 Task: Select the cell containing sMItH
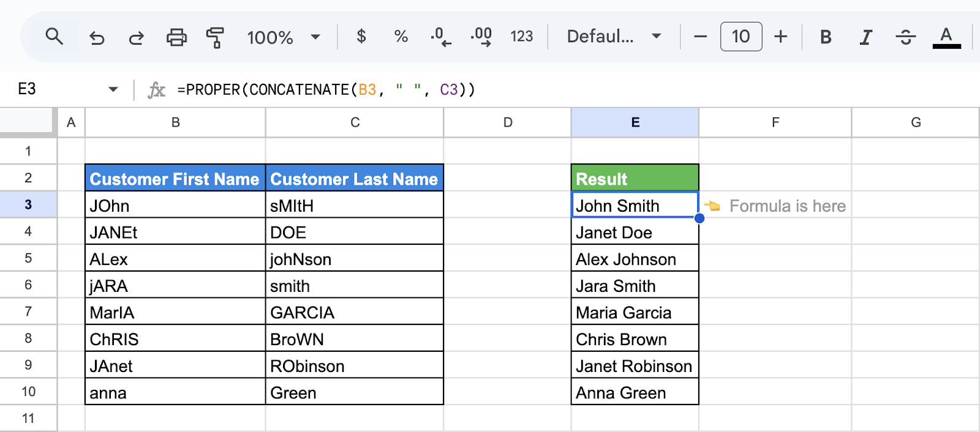coord(355,205)
